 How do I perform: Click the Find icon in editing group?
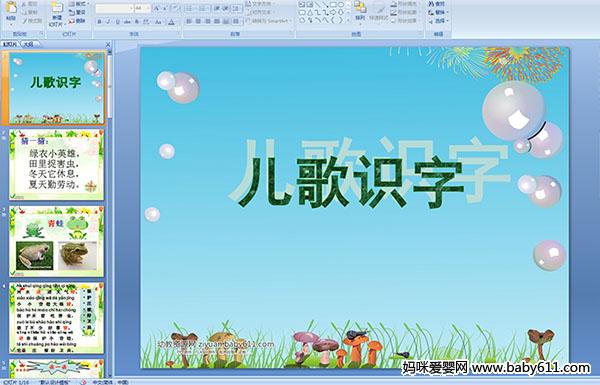(436, 4)
